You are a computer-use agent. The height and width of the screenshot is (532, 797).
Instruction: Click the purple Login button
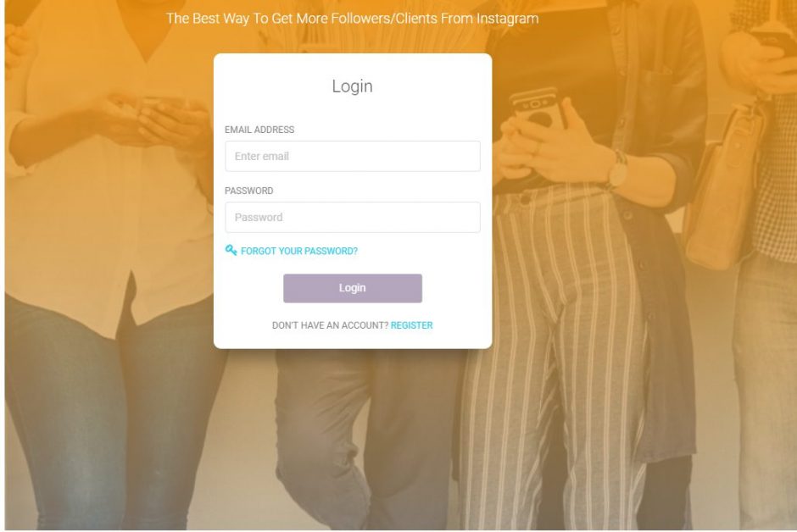pos(352,288)
